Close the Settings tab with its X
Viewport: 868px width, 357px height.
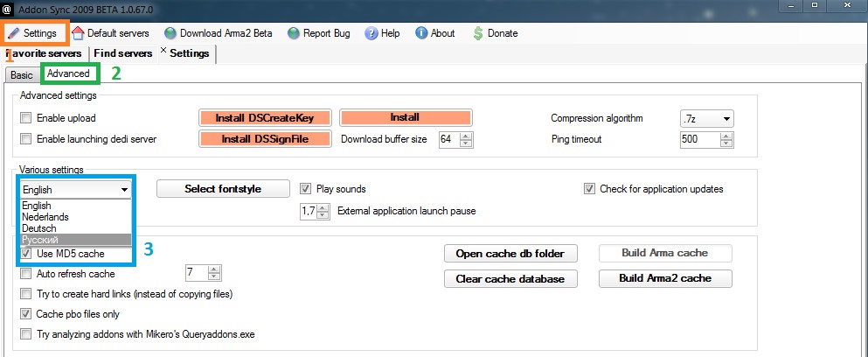click(x=163, y=51)
